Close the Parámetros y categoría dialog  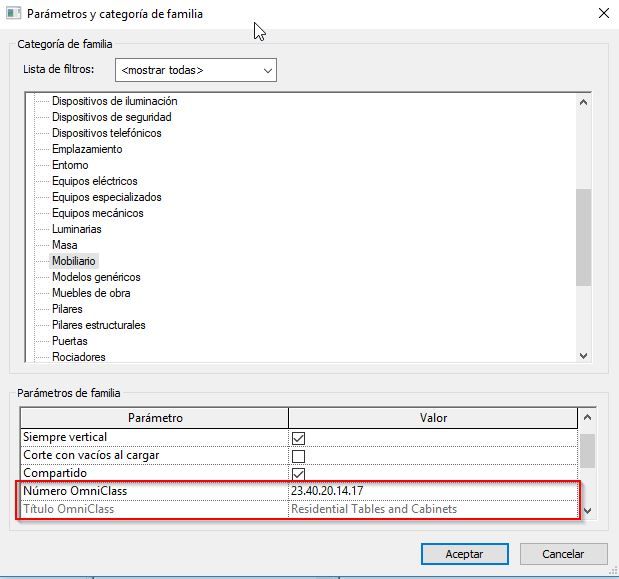[604, 13]
